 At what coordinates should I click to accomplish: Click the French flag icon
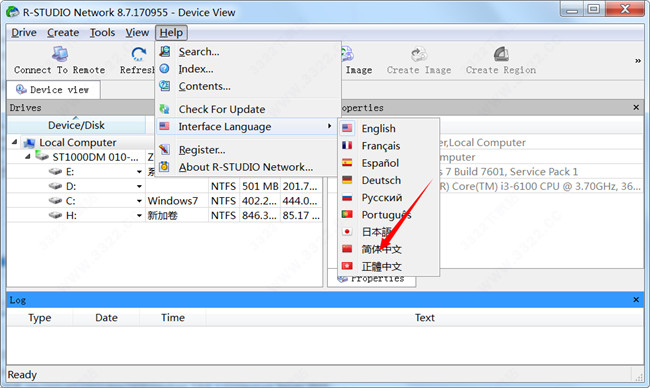click(x=347, y=146)
